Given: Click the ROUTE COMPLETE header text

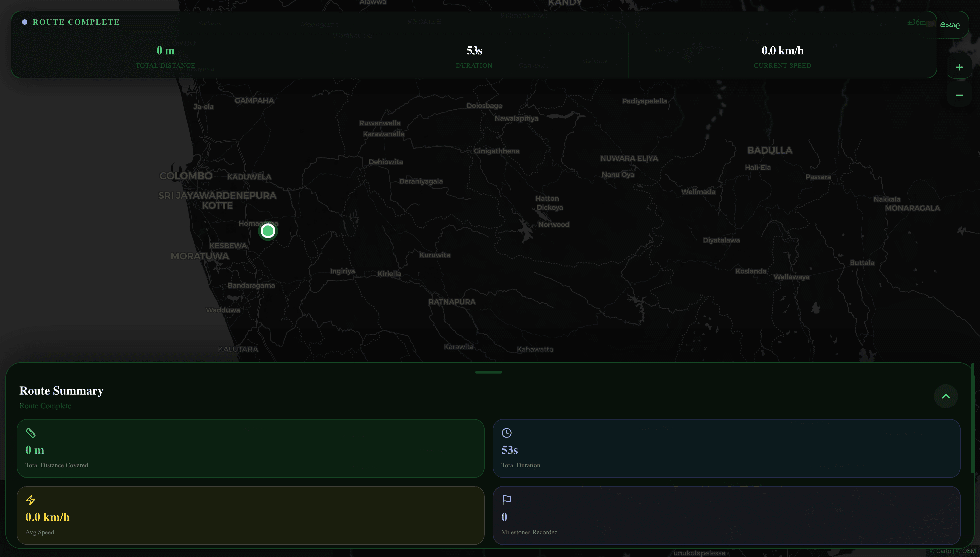Looking at the screenshot, I should tap(76, 22).
